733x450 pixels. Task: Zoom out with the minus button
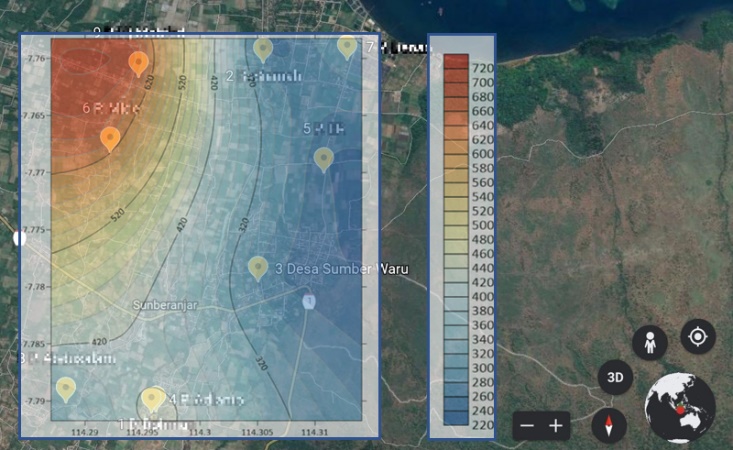point(528,425)
